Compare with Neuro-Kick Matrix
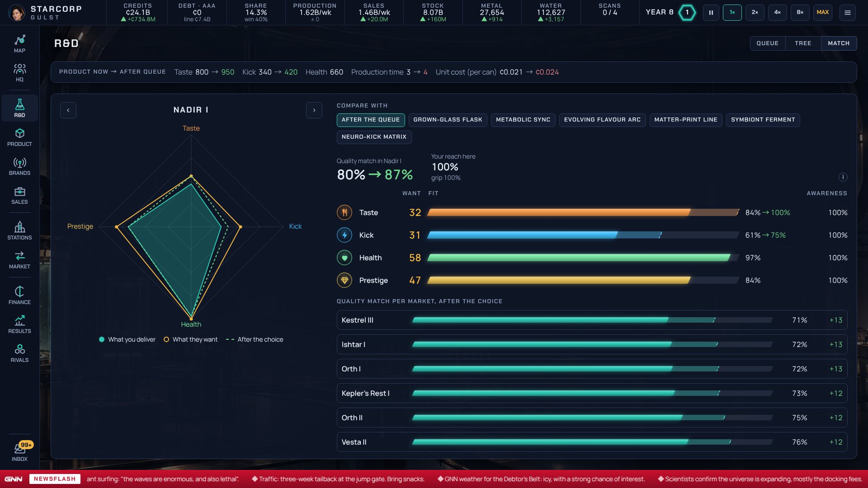This screenshot has width=868, height=488. [374, 137]
